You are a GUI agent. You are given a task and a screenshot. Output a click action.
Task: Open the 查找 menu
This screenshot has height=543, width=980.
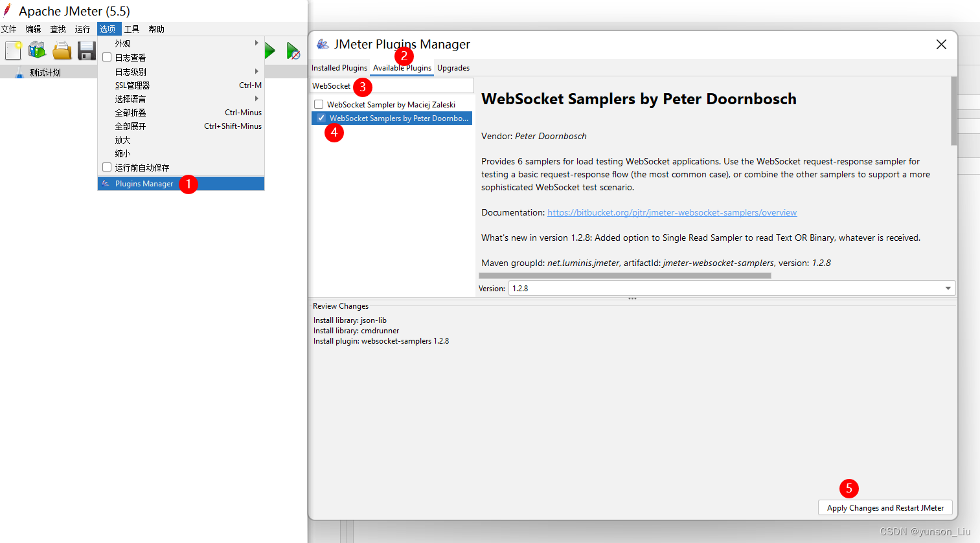click(58, 29)
